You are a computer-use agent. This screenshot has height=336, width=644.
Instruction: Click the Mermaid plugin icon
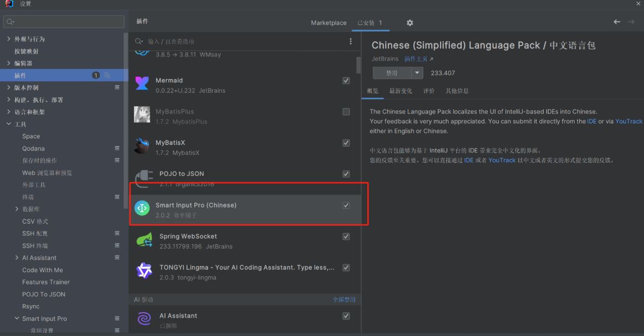[142, 83]
